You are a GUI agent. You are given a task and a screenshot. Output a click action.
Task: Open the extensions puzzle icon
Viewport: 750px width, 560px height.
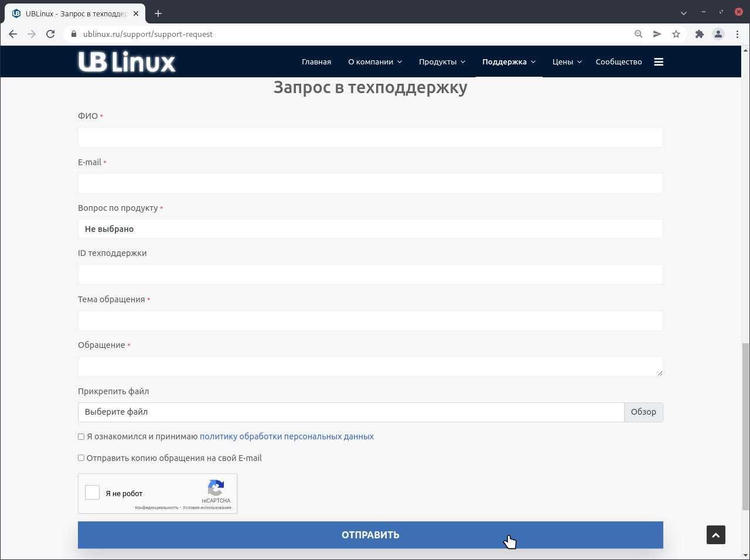pyautogui.click(x=700, y=34)
